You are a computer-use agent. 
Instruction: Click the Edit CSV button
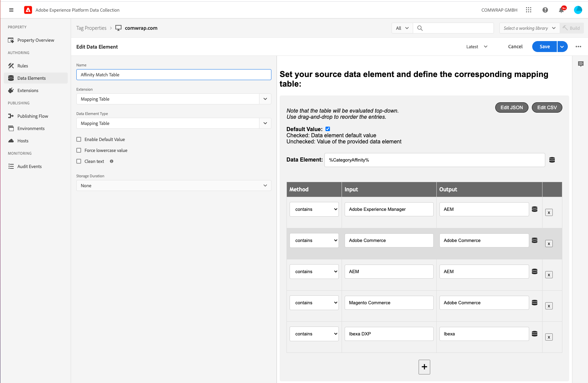click(x=547, y=107)
